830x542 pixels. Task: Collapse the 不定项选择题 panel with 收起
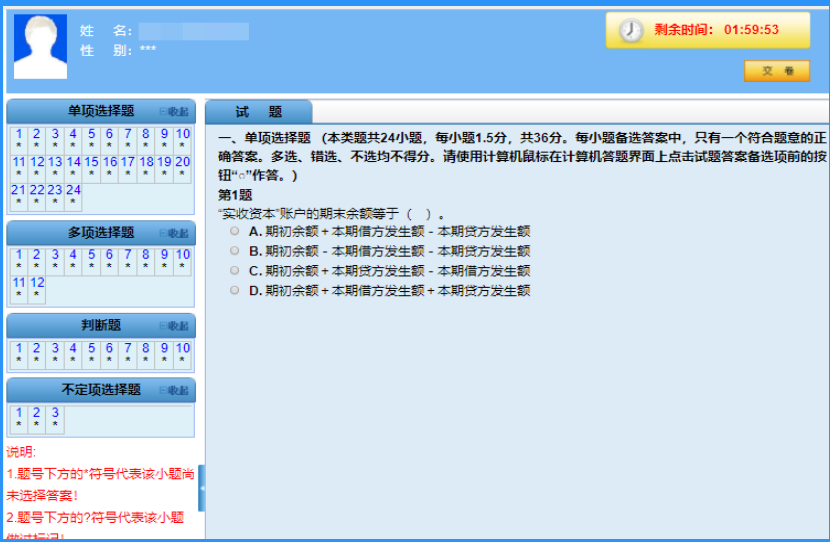pyautogui.click(x=174, y=390)
